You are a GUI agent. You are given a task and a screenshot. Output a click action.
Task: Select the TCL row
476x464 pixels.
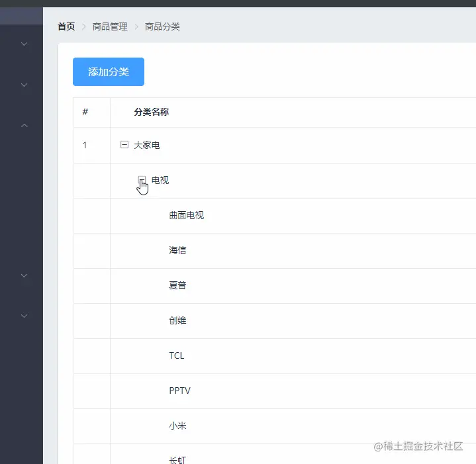[275, 356]
